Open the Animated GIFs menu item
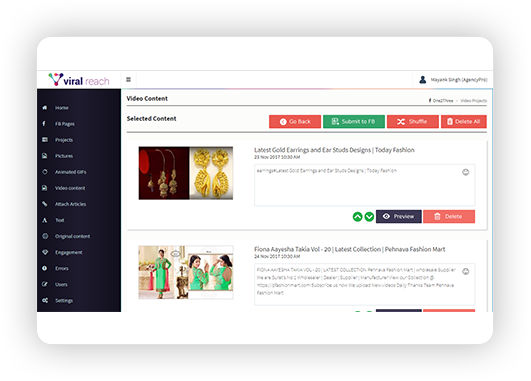 click(x=70, y=172)
